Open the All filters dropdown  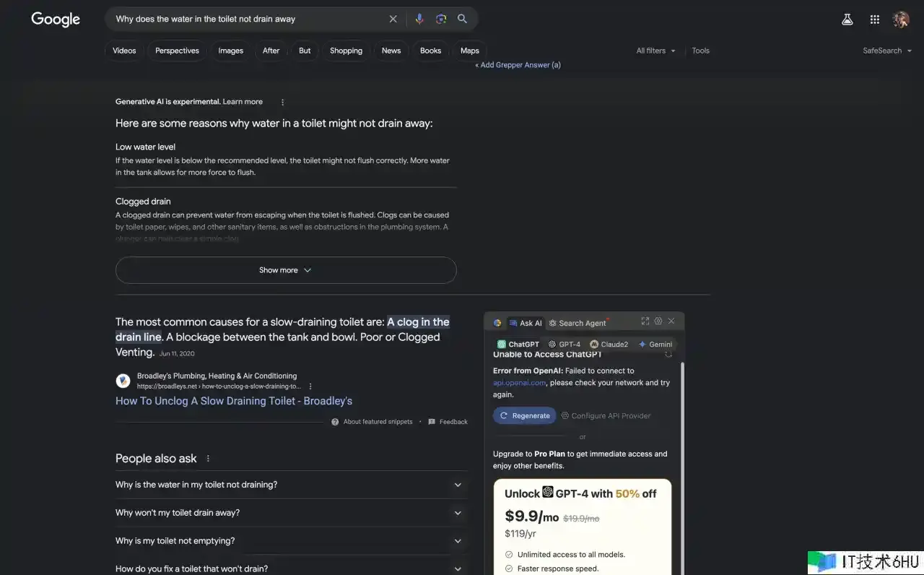point(655,51)
